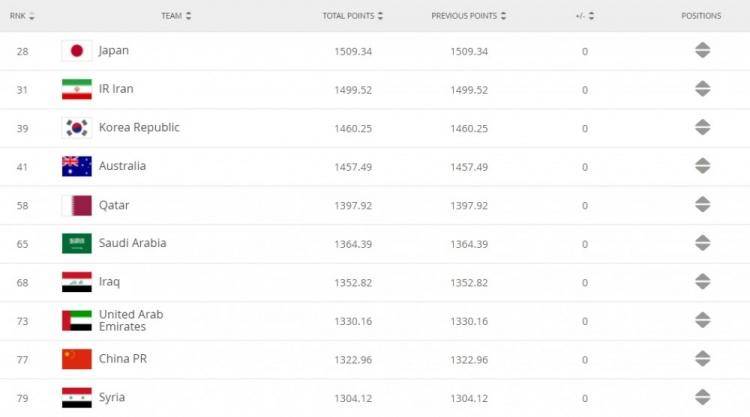Click the Iraq flag icon

(76, 282)
